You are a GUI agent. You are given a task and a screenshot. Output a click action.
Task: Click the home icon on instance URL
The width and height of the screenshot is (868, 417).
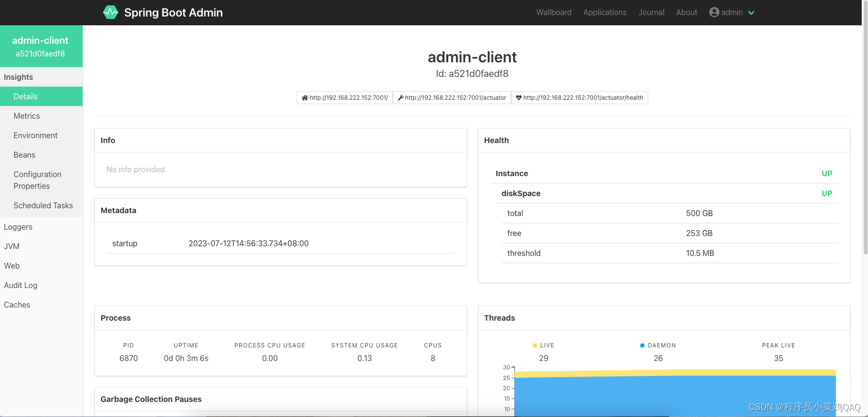click(305, 98)
